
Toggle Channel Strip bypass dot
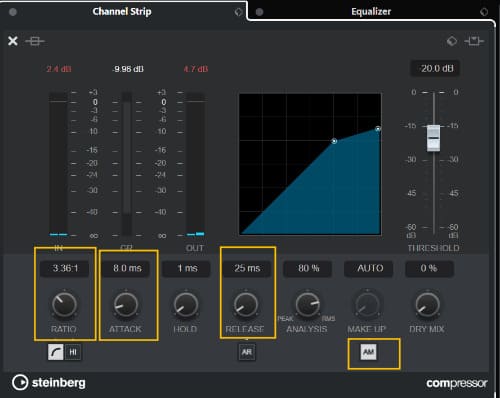13,12
